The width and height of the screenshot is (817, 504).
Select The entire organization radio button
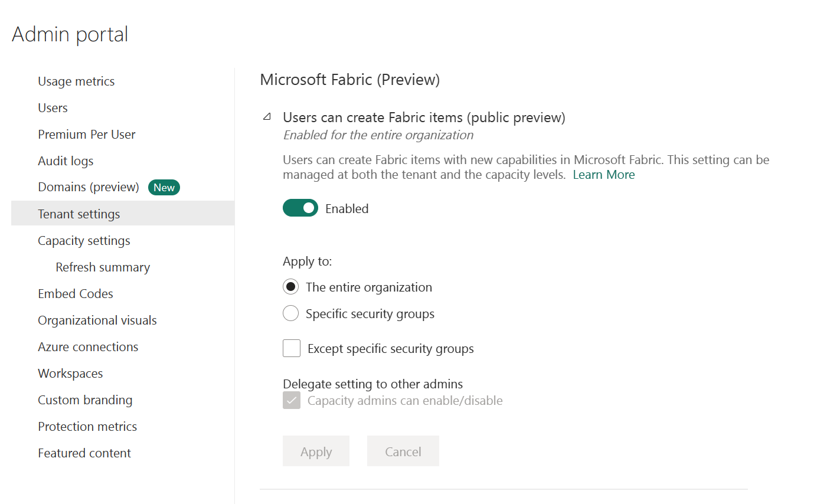290,287
